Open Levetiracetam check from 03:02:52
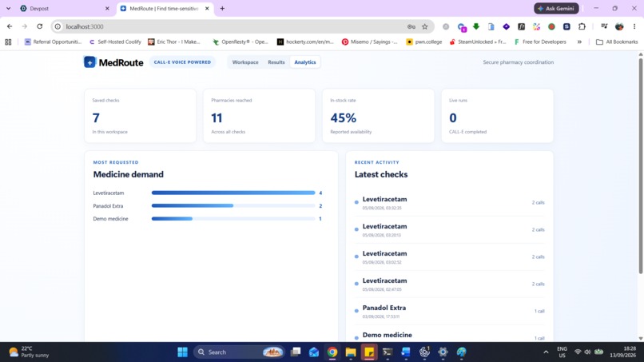 [449, 257]
